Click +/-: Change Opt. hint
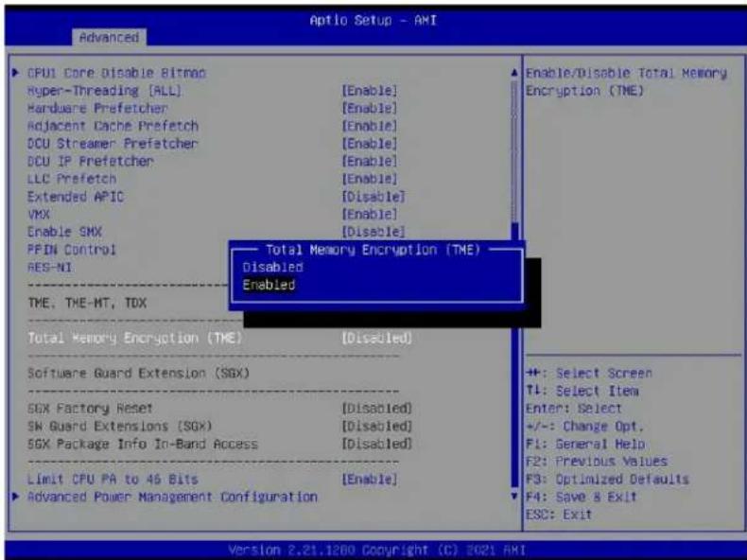Screen dimensions: 747x560 click(584, 426)
